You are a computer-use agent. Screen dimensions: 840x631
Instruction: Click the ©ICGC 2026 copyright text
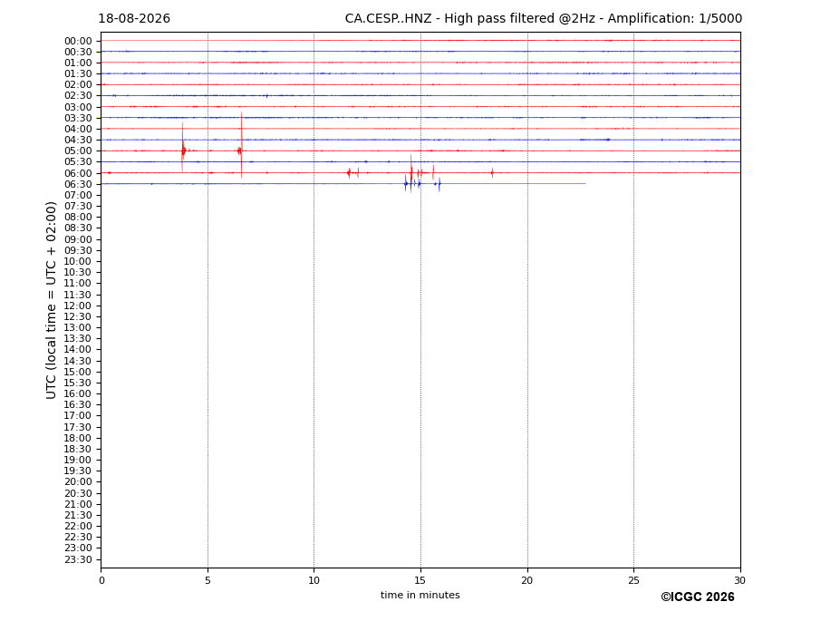[x=698, y=597]
